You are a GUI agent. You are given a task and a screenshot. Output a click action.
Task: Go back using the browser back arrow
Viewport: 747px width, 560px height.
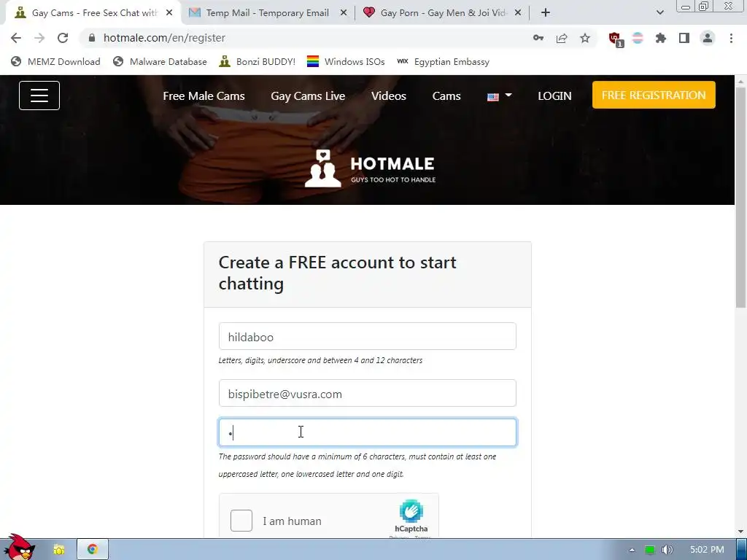click(16, 38)
